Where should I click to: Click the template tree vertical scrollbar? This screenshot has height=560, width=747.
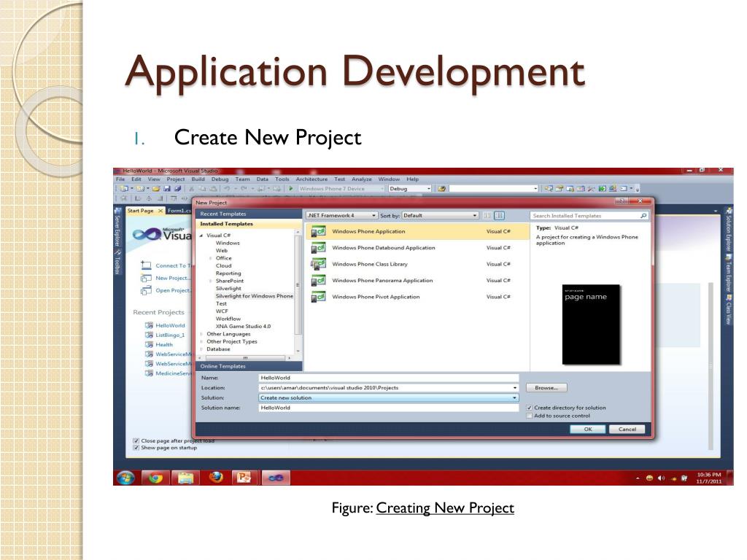298,290
